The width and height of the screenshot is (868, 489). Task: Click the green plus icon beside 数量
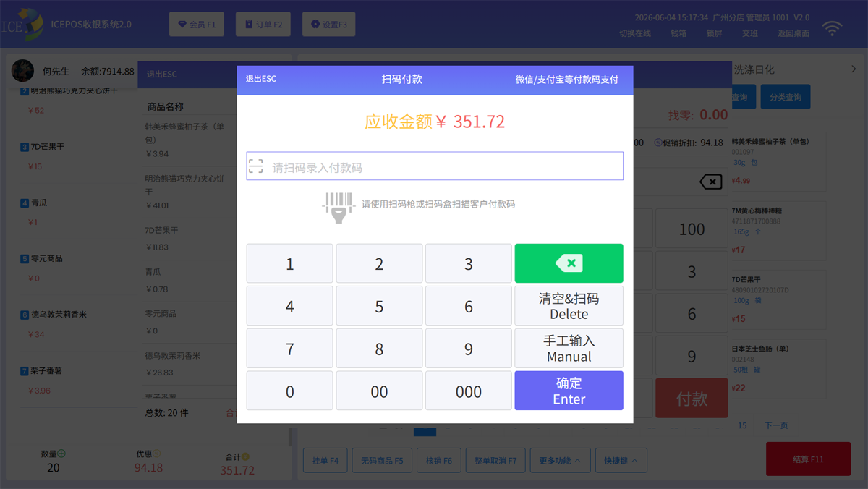[61, 454]
